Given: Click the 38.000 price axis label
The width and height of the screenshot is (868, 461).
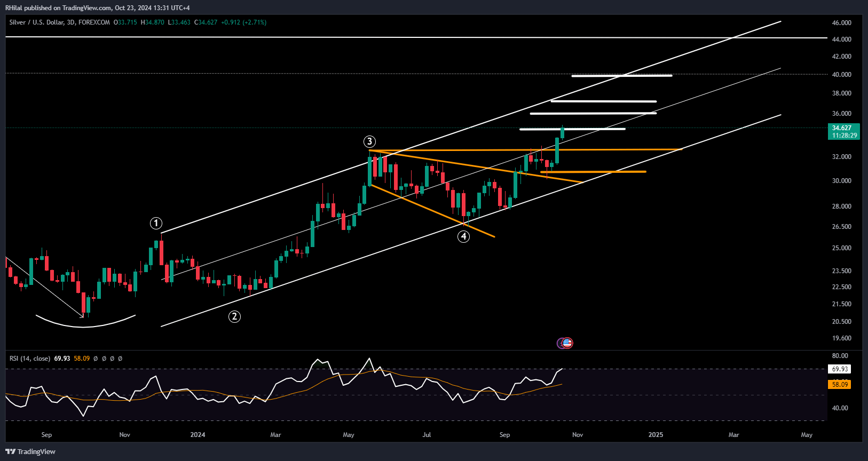Looking at the screenshot, I should tap(842, 93).
